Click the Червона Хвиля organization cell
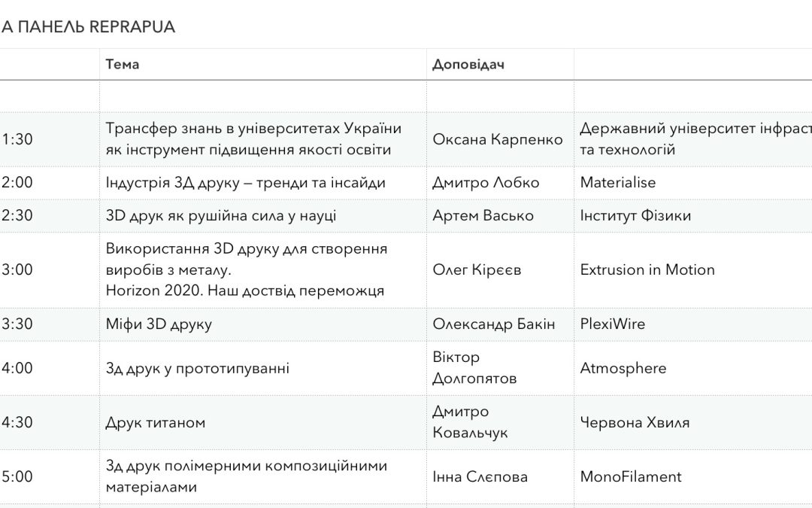This screenshot has height=508, width=812. 635,422
